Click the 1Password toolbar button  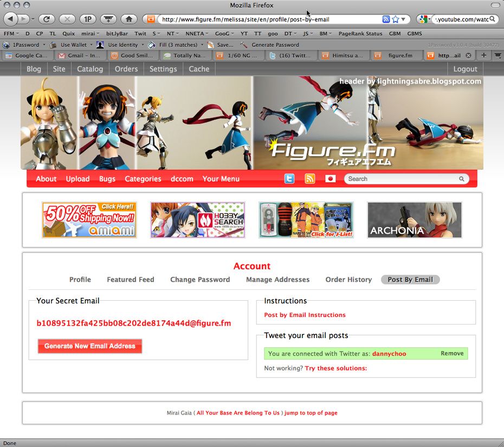23,44
